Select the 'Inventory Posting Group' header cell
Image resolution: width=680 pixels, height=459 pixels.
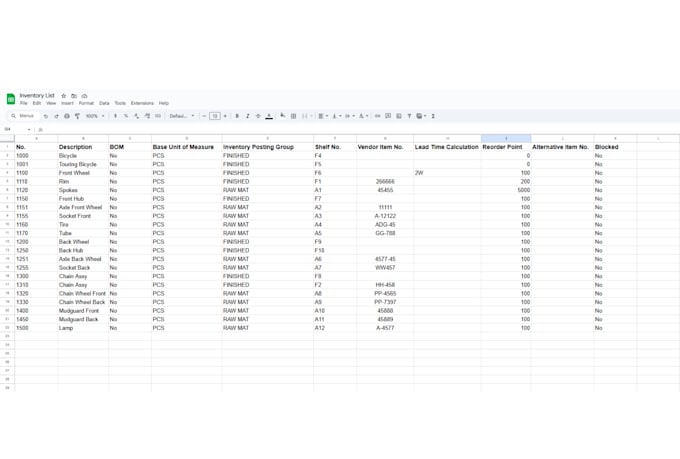tap(268, 147)
